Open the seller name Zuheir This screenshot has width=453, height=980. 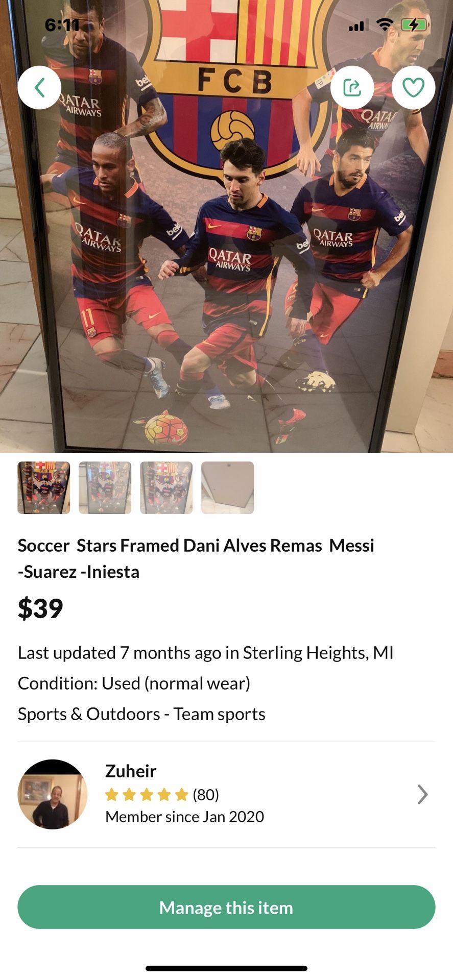[x=131, y=771]
